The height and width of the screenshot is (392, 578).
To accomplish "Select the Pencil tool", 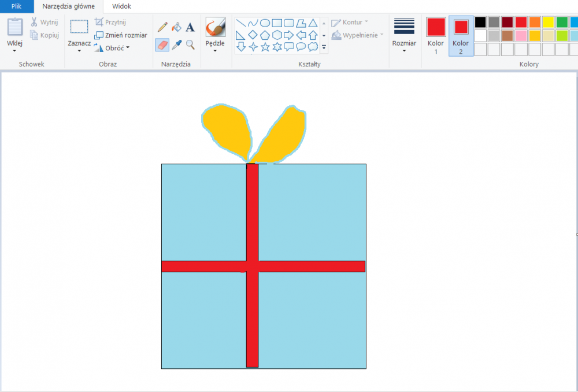I will tap(162, 27).
